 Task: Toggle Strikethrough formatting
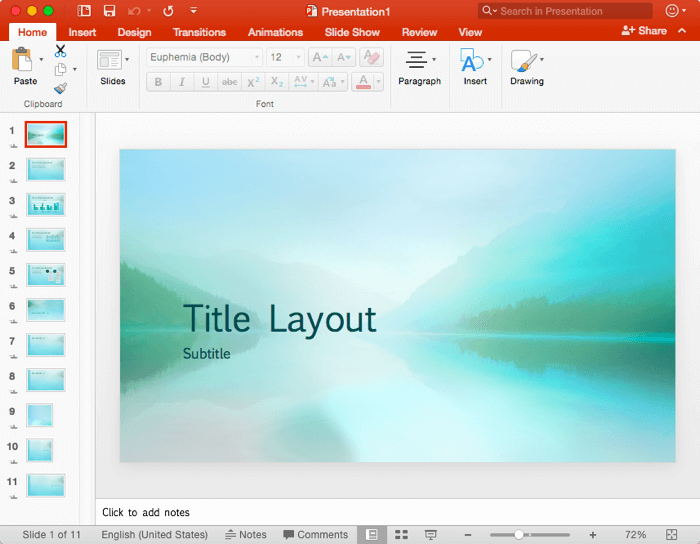[229, 82]
